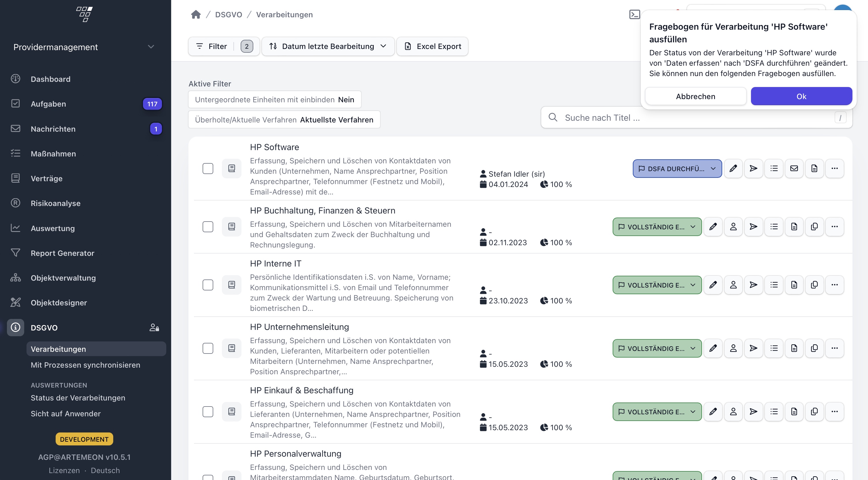The image size is (868, 480).
Task: Click the home icon in breadcrumb
Action: (x=196, y=14)
